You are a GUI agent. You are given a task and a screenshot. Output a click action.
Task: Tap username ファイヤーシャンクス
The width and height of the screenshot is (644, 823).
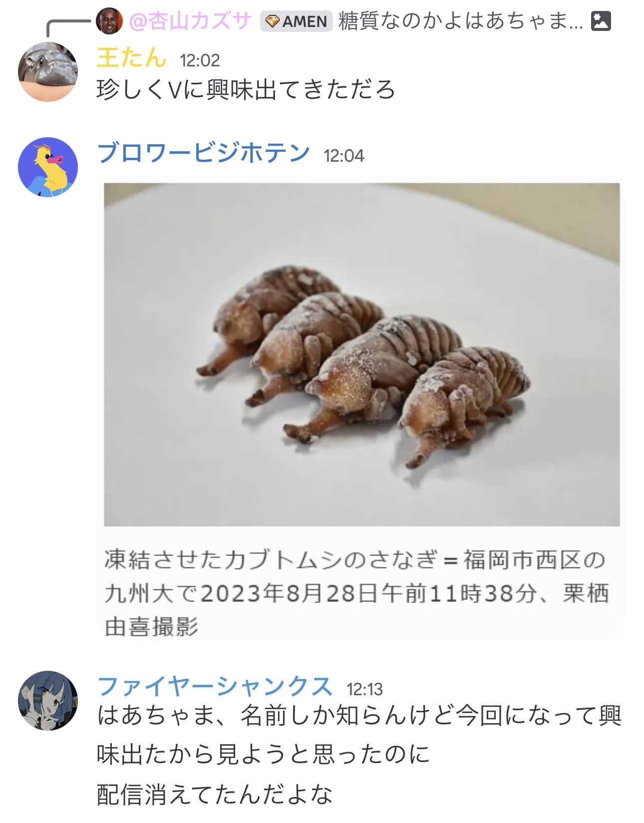(215, 686)
